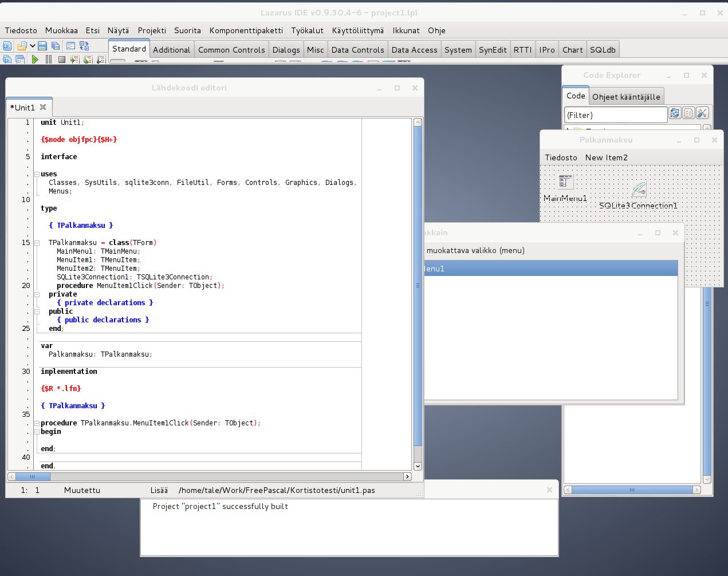Click the Refresh icon in Code Explorer
The height and width of the screenshot is (576, 728).
pos(675,113)
